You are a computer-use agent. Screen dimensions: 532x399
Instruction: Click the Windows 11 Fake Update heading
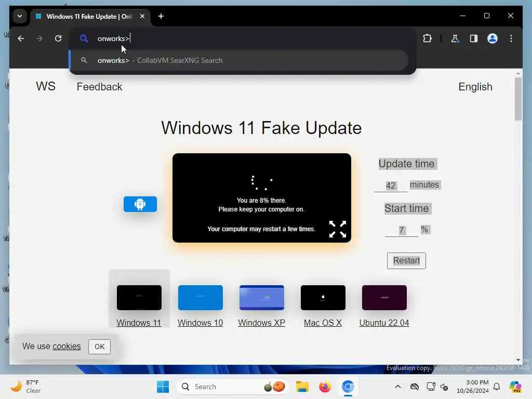pos(261,128)
